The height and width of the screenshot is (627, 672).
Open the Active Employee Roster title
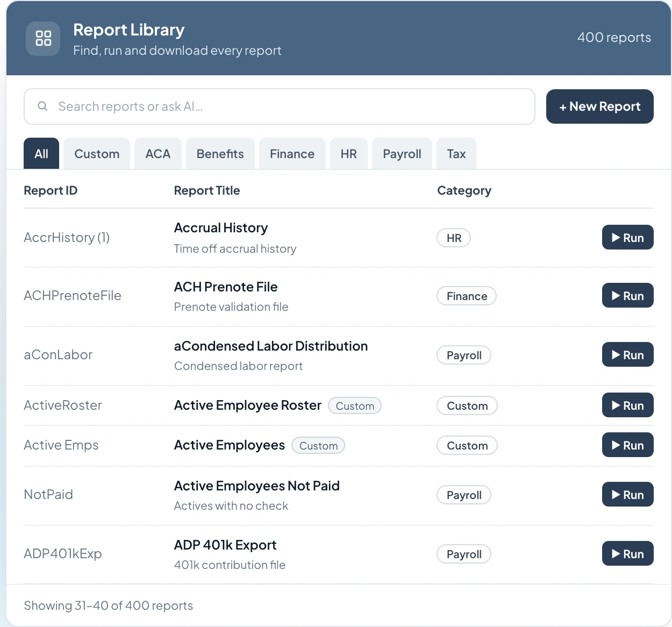point(248,405)
